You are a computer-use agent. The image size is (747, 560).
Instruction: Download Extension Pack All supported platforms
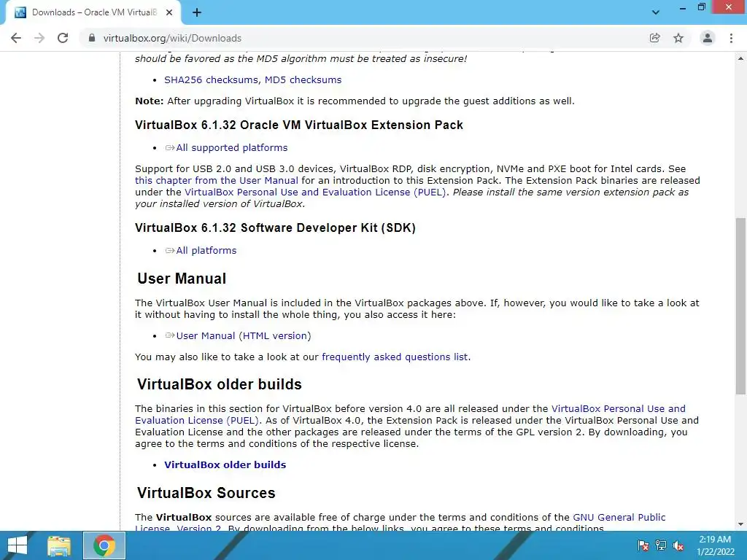[x=231, y=147]
